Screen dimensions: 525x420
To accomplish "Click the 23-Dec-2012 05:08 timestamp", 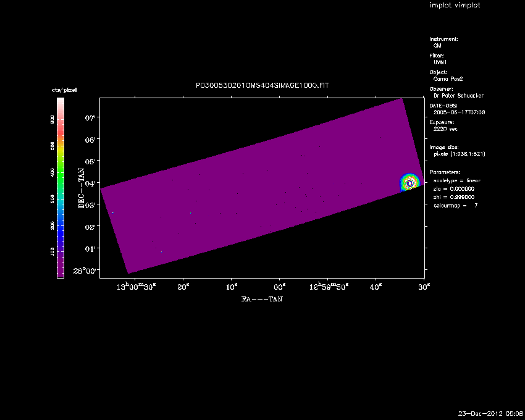I will 490,413.
